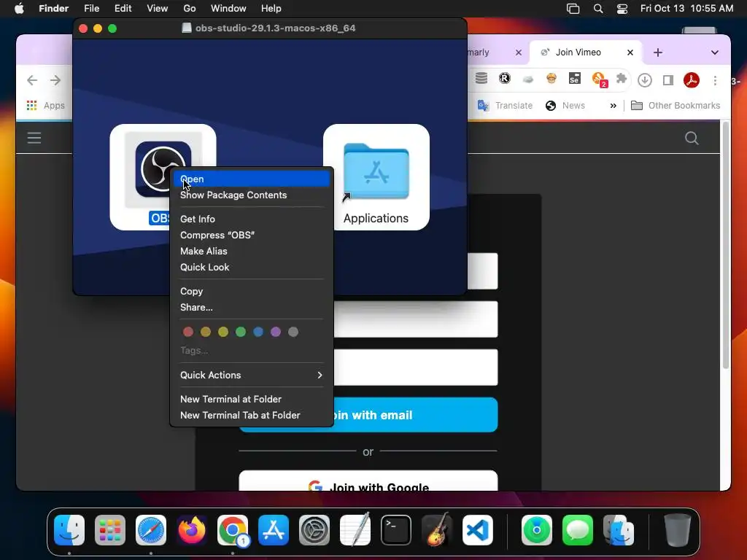The height and width of the screenshot is (560, 747).
Task: Open the News bookmark
Action: point(565,105)
